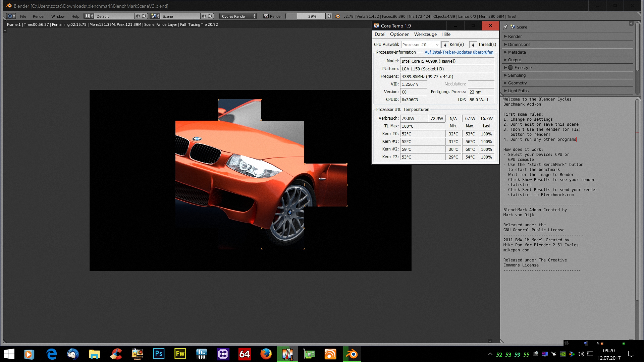Open Blender's Window menu
The width and height of the screenshot is (644, 362).
tap(58, 16)
